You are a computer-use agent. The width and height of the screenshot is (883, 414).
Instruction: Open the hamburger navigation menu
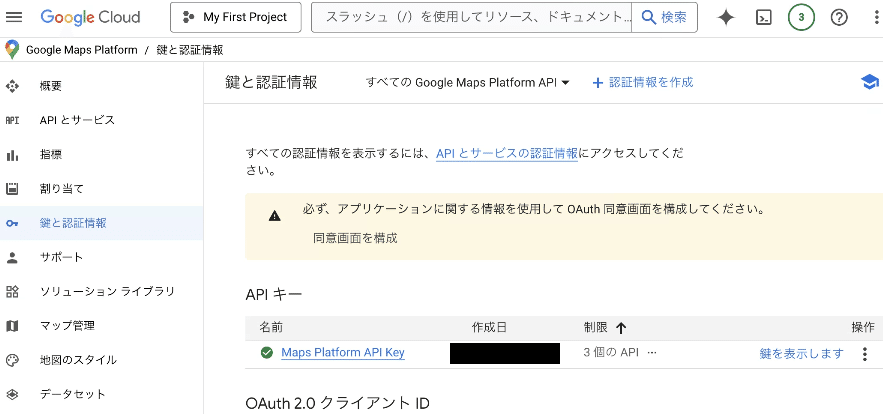tap(14, 17)
